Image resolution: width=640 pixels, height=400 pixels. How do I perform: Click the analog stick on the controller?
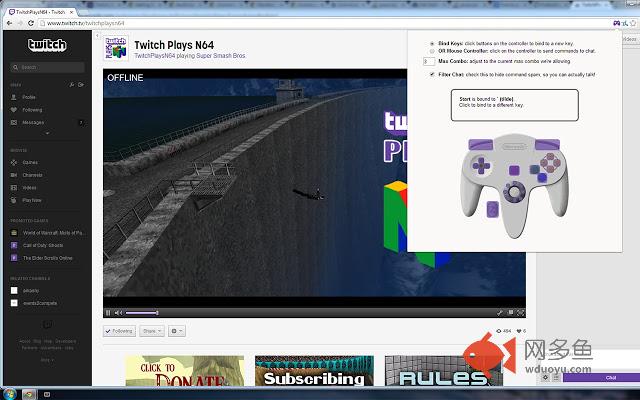click(x=514, y=189)
